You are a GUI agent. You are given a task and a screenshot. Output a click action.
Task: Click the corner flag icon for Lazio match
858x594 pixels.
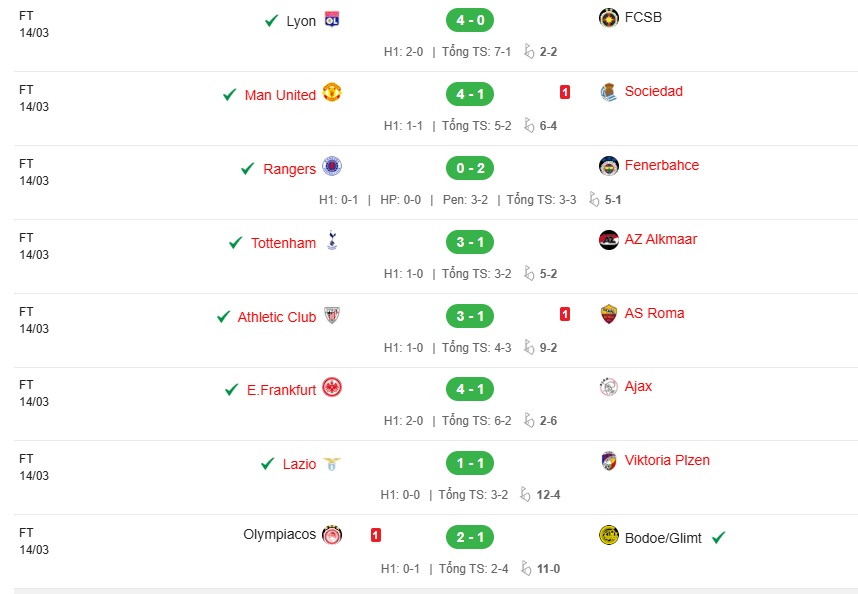(x=525, y=494)
